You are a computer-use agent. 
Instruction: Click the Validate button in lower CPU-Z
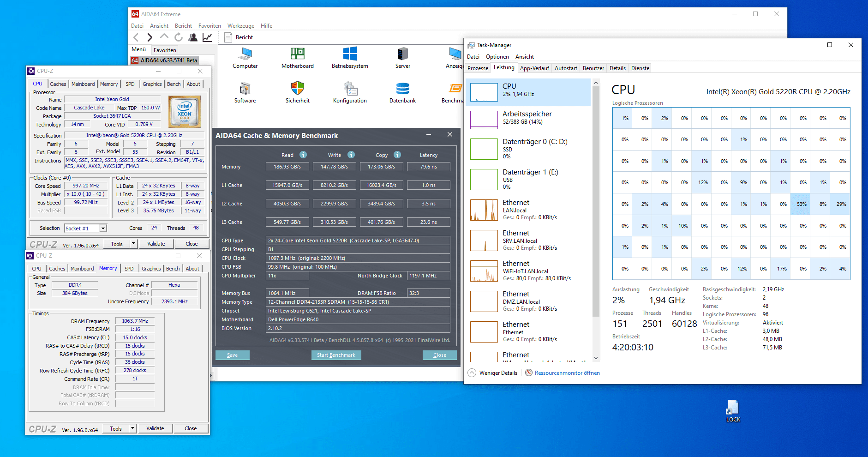click(x=155, y=428)
